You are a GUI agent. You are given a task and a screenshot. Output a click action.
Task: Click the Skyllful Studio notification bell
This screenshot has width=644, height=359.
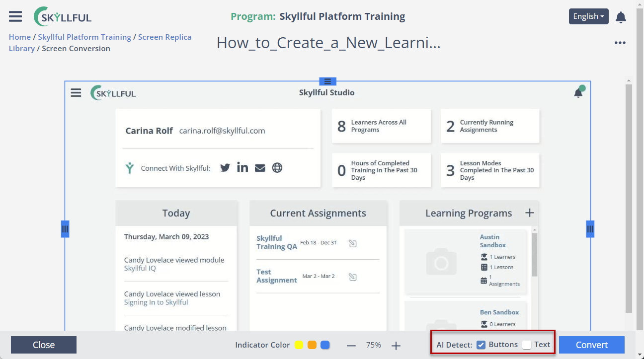[x=578, y=92]
